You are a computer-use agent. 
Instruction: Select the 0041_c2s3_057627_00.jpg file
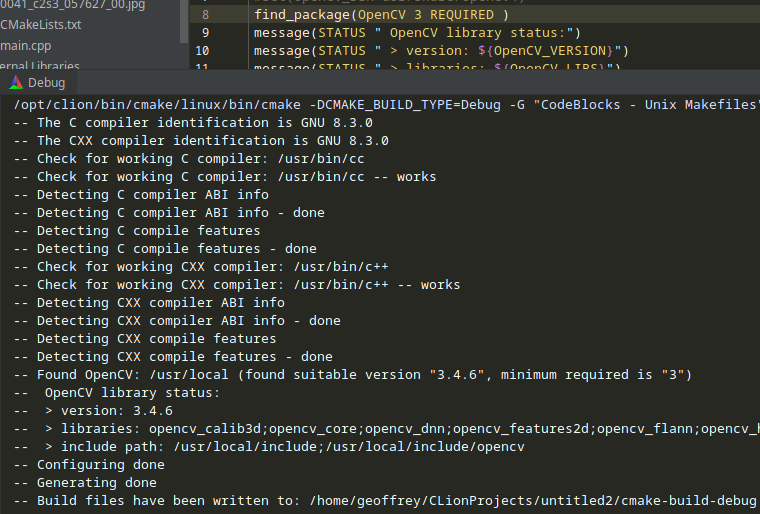tap(72, 4)
